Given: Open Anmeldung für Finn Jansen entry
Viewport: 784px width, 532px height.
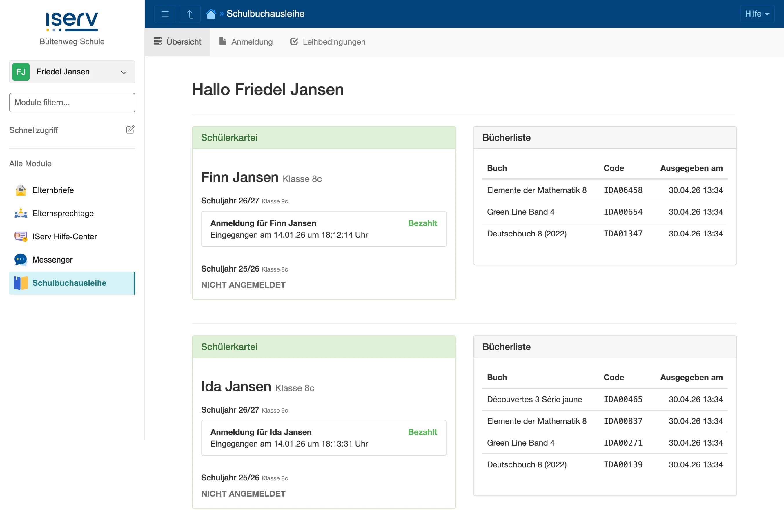Looking at the screenshot, I should tap(324, 229).
